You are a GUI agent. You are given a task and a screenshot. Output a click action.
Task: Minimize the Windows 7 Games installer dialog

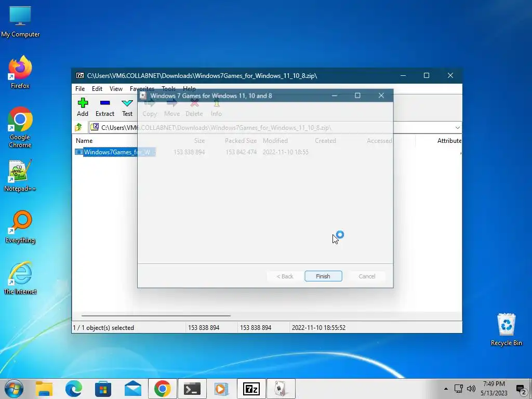335,96
